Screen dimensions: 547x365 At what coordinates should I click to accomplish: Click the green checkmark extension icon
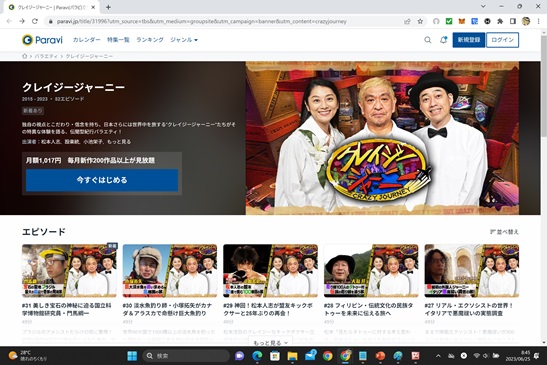click(x=449, y=21)
